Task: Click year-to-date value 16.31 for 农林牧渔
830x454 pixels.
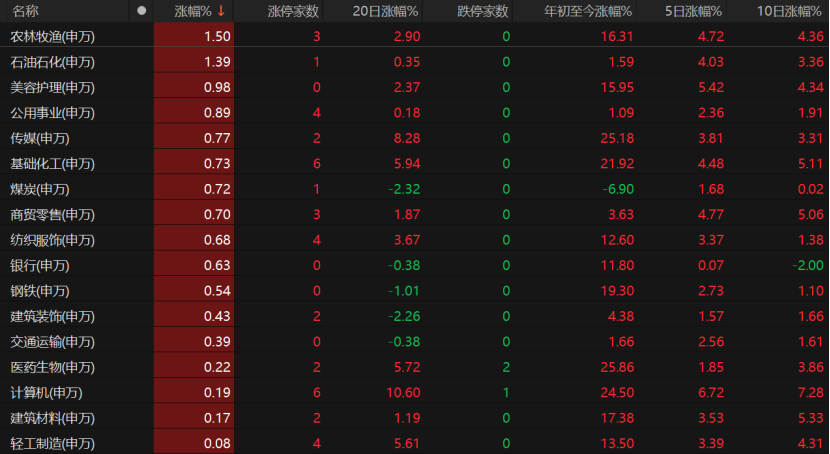Action: click(617, 37)
